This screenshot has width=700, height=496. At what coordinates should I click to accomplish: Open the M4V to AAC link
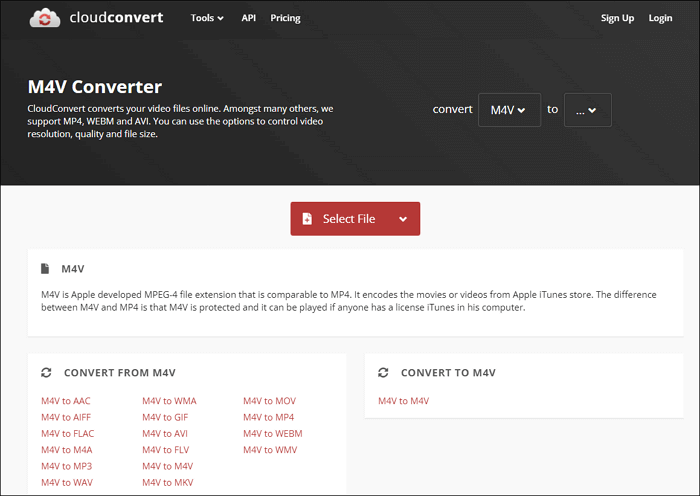(x=65, y=401)
